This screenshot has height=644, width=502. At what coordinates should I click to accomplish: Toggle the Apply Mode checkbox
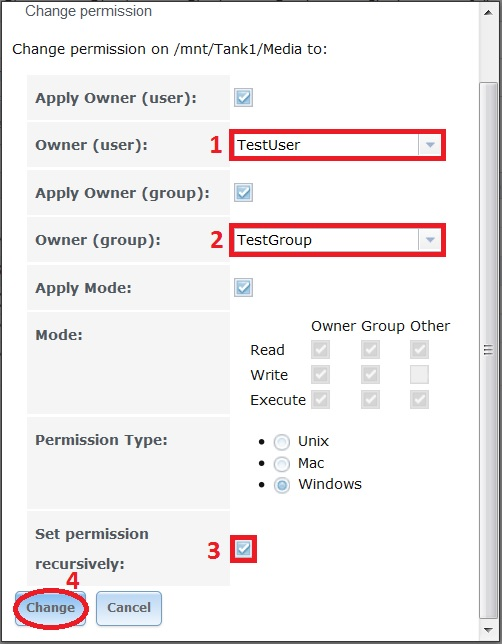click(x=243, y=288)
